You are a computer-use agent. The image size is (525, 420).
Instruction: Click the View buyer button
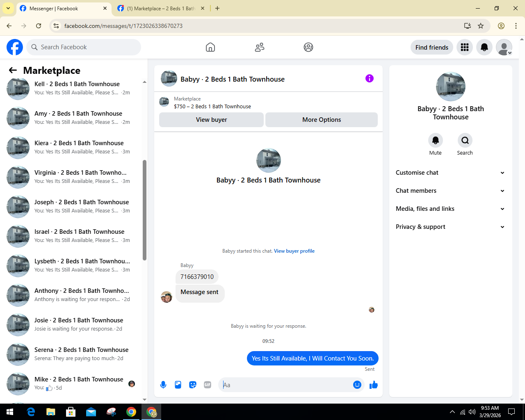211,120
